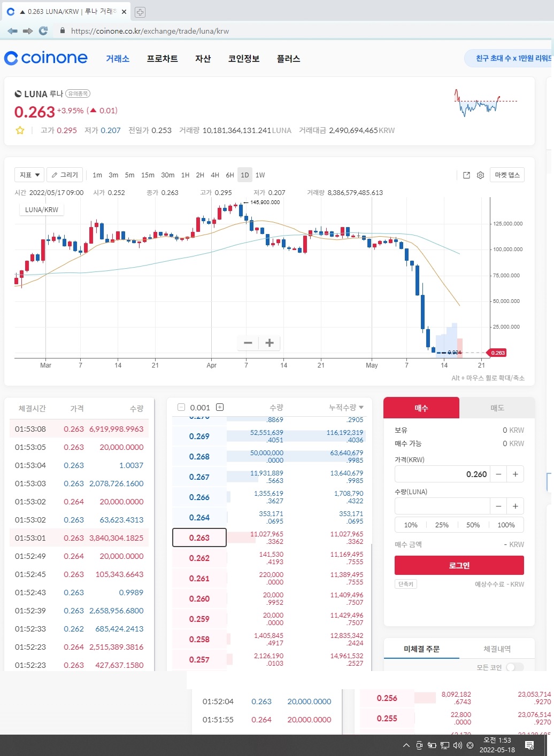Select the 5m chart interval
Image resolution: width=554 pixels, height=756 pixels.
click(x=129, y=175)
